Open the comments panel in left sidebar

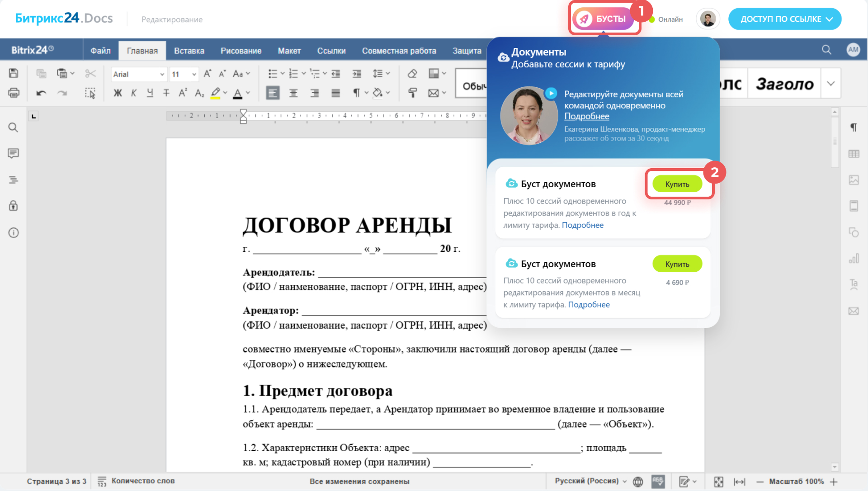tap(13, 154)
